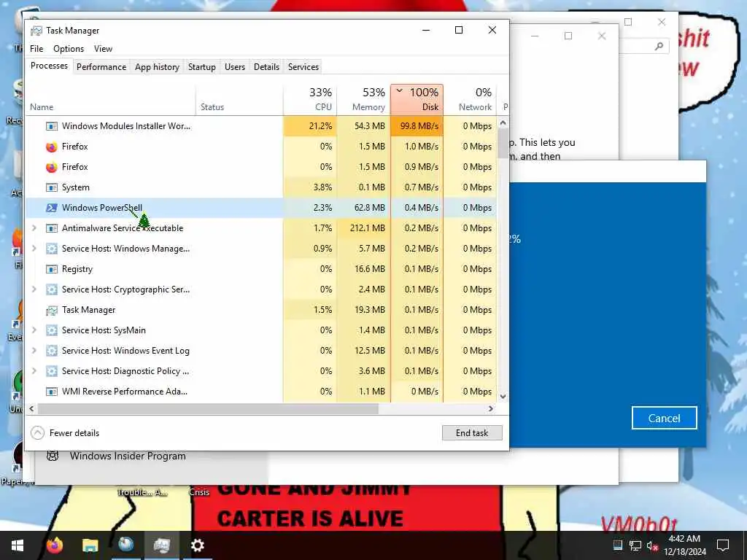This screenshot has height=560, width=747.
Task: Switch to the Task Manager taskbar button
Action: [161, 545]
